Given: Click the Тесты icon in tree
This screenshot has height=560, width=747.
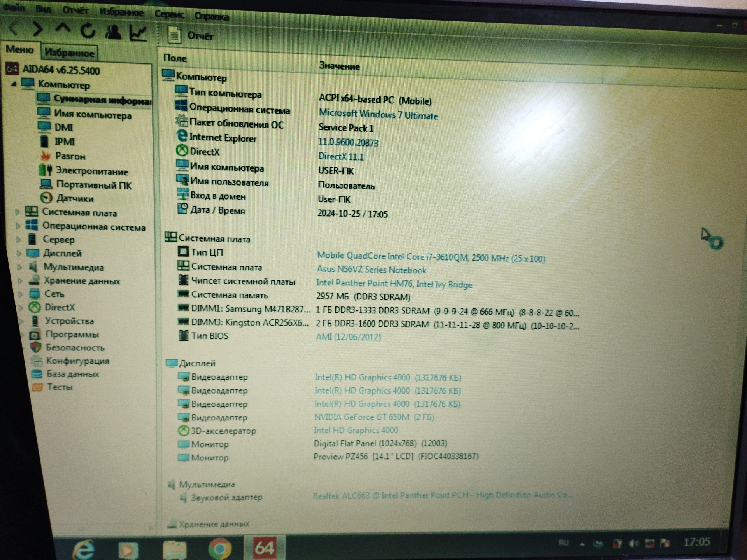Looking at the screenshot, I should 37,387.
